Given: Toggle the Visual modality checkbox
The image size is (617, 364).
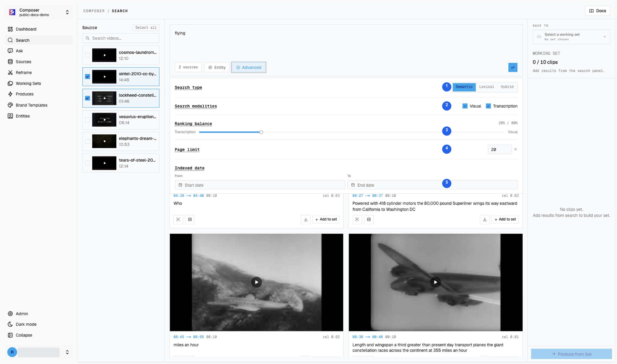Looking at the screenshot, I should (x=465, y=106).
